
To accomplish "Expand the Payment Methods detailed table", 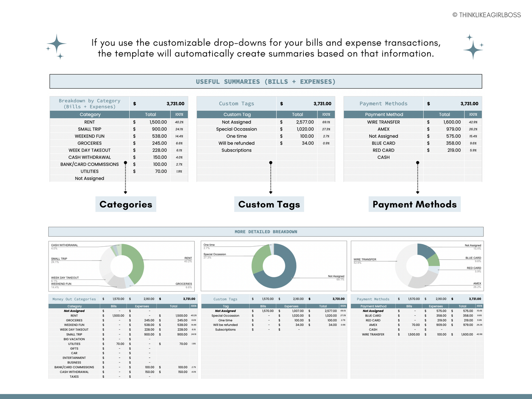I will (373, 299).
